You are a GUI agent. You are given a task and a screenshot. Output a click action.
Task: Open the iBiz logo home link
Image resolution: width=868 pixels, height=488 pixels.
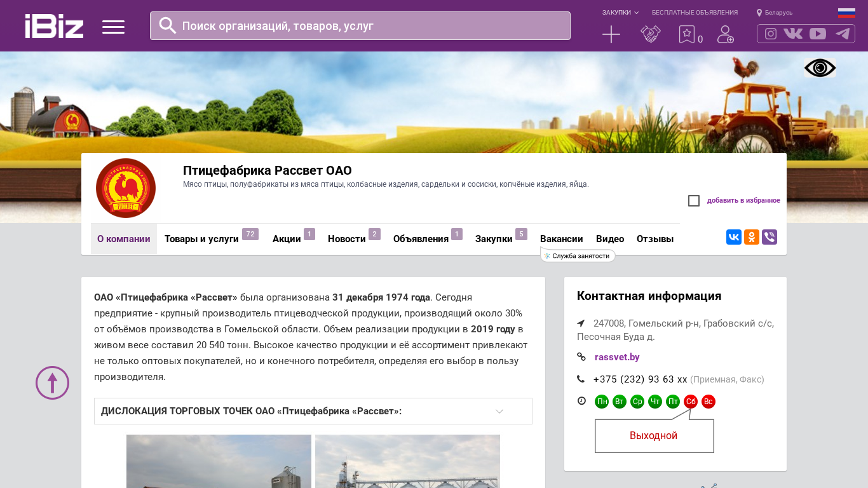click(54, 26)
